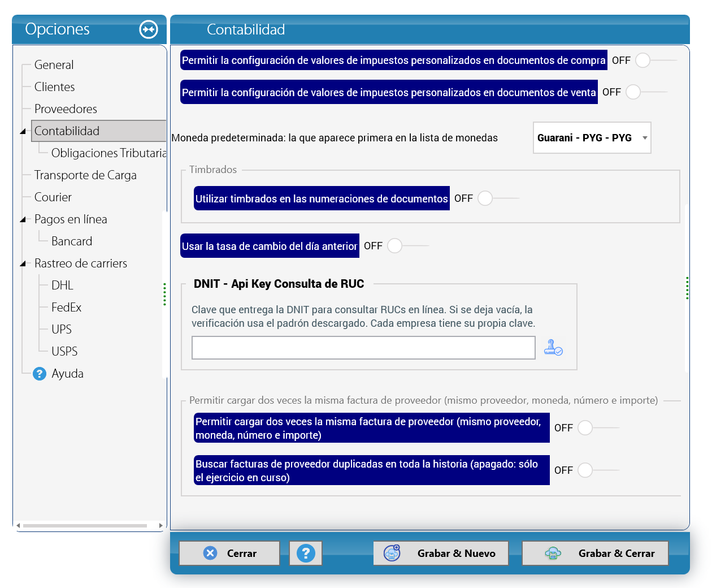The height and width of the screenshot is (588, 712).
Task: Click the help question mark button in the bottom bar
Action: 306,553
